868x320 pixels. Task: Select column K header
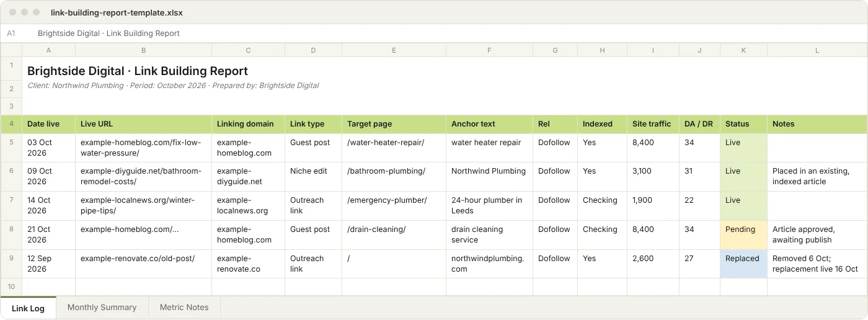pos(743,50)
